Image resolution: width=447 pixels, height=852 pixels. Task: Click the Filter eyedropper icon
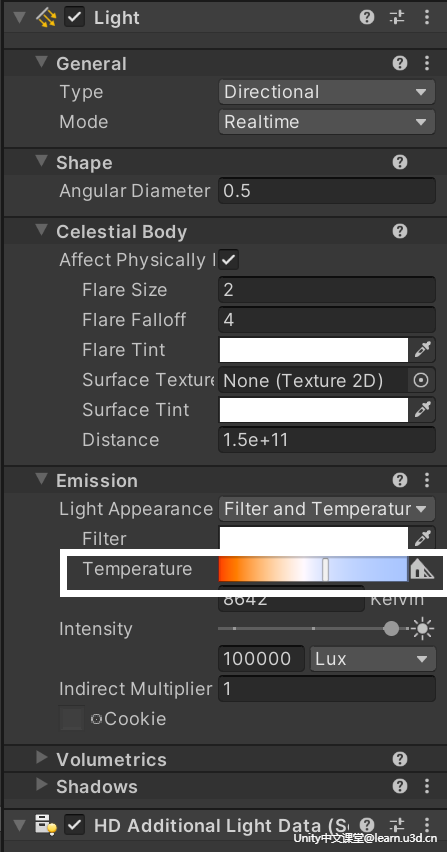(x=422, y=538)
